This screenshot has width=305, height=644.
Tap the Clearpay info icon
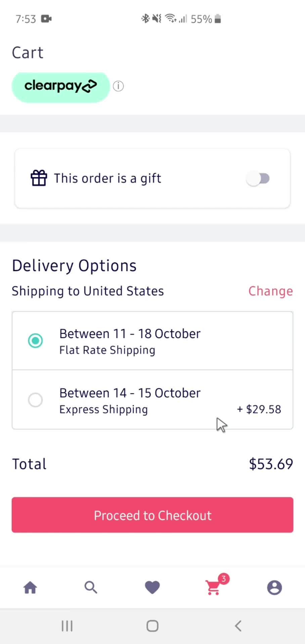click(118, 86)
